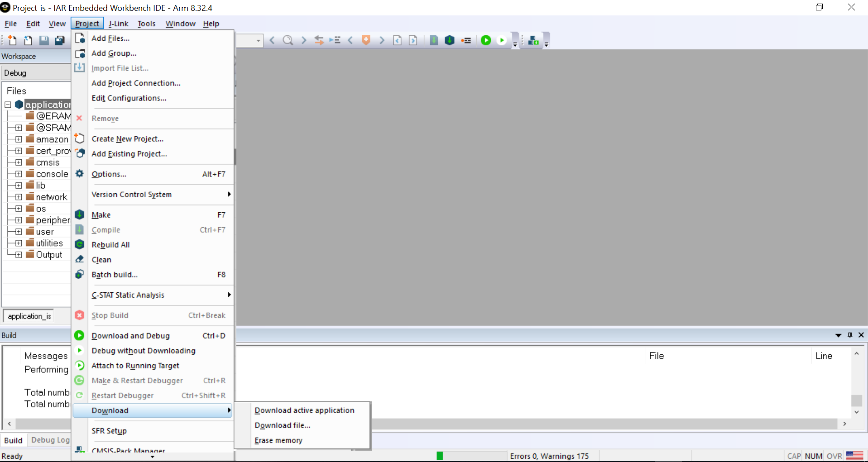Click the scroll-down arrow at Project menu bottom

pyautogui.click(x=153, y=457)
